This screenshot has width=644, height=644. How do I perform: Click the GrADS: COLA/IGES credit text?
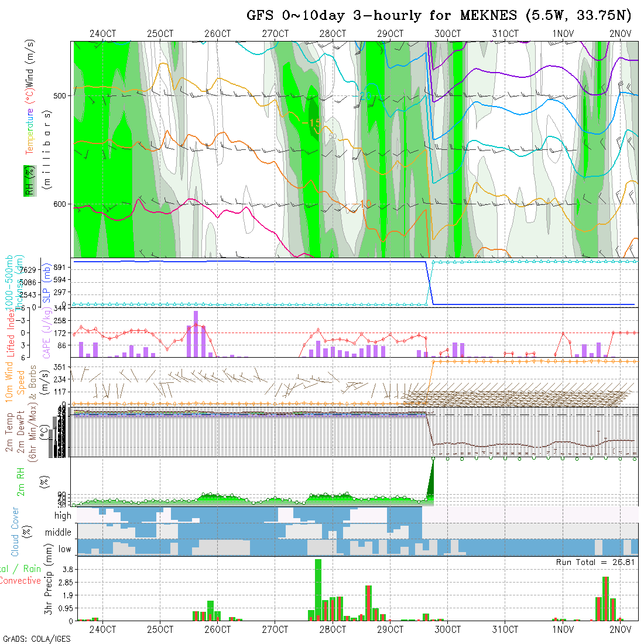coord(36,639)
